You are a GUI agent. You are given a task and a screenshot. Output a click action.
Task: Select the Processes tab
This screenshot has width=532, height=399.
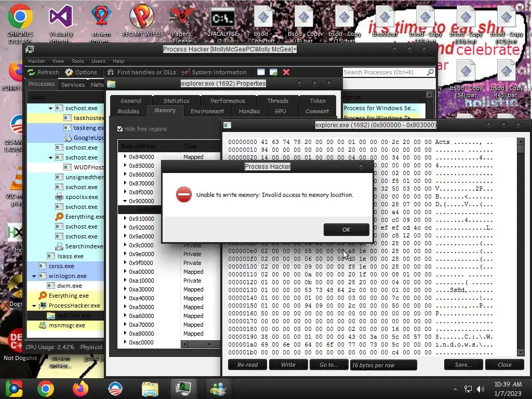tap(42, 84)
